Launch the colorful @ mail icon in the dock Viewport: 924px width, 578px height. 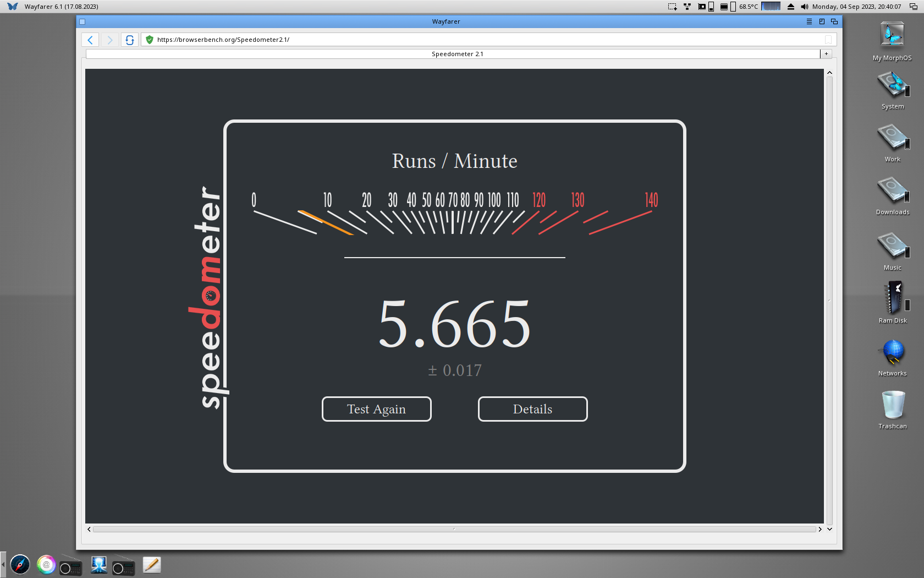46,565
